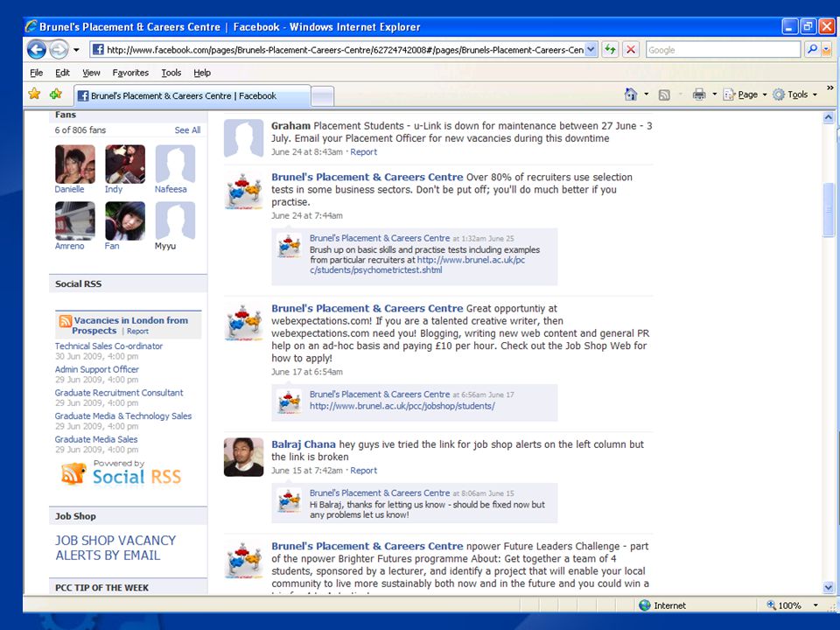Open a new blank tab

(323, 97)
